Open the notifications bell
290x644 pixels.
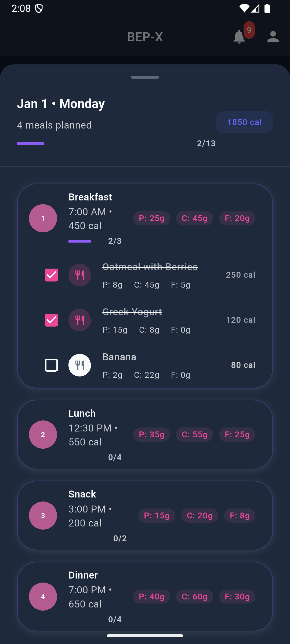[x=239, y=37]
